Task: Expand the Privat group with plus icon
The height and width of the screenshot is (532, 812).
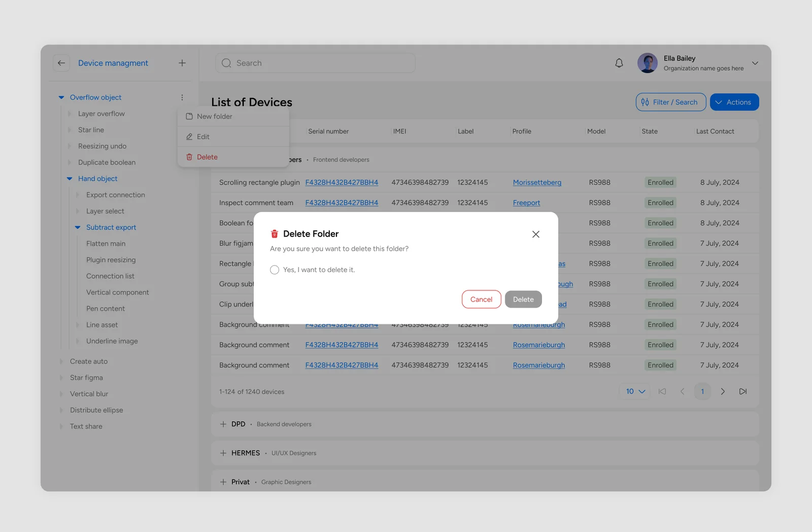Action: (x=223, y=482)
